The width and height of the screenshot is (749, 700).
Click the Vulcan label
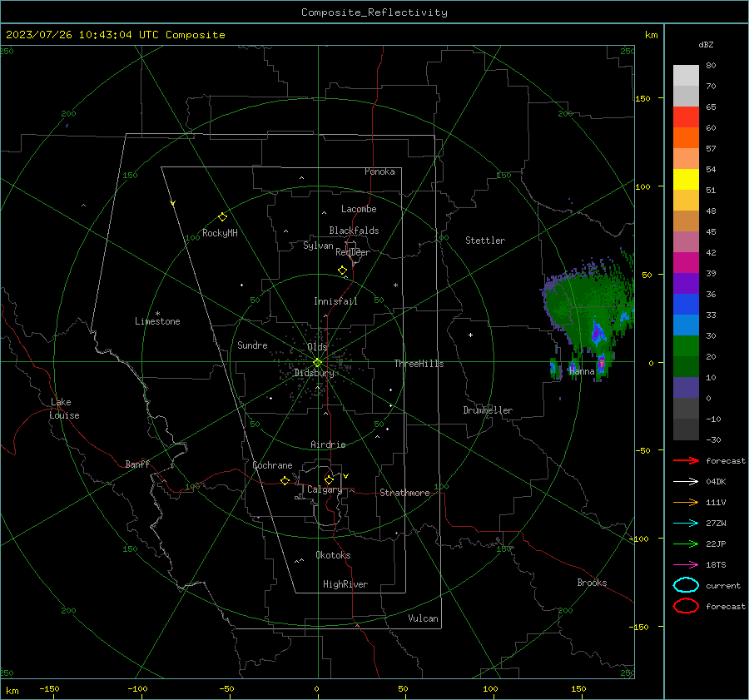click(424, 618)
